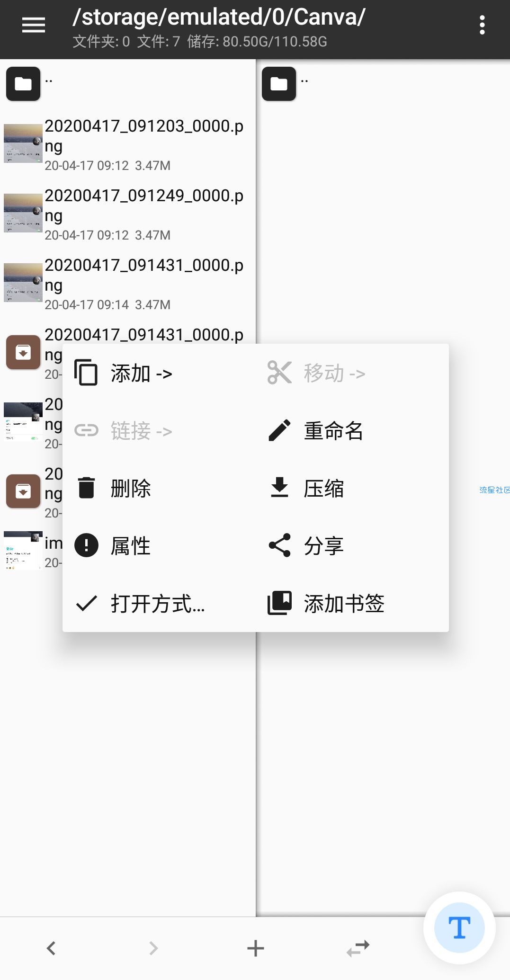Screen dimensions: 510x980
Task: Go back using the left chevron
Action: [x=51, y=948]
